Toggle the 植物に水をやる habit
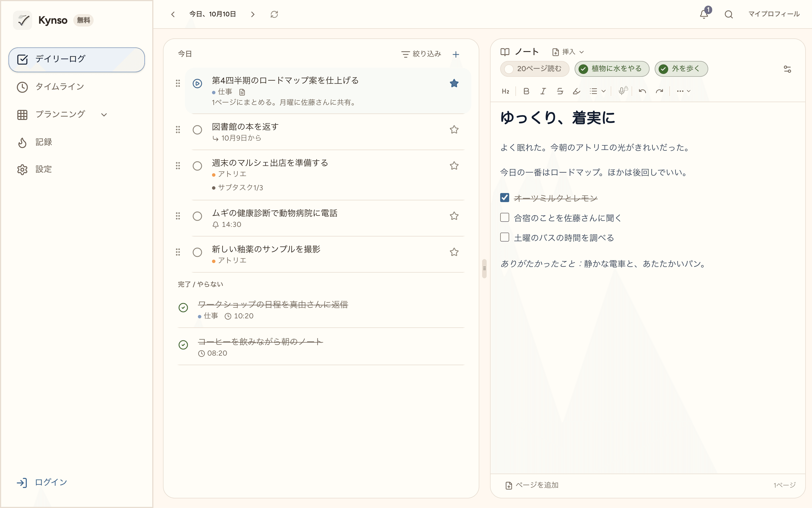 pyautogui.click(x=612, y=69)
